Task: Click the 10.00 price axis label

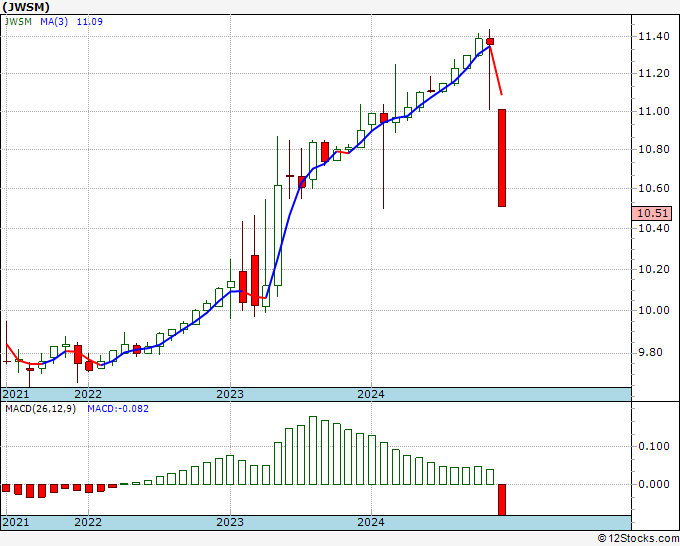Action: (x=654, y=311)
